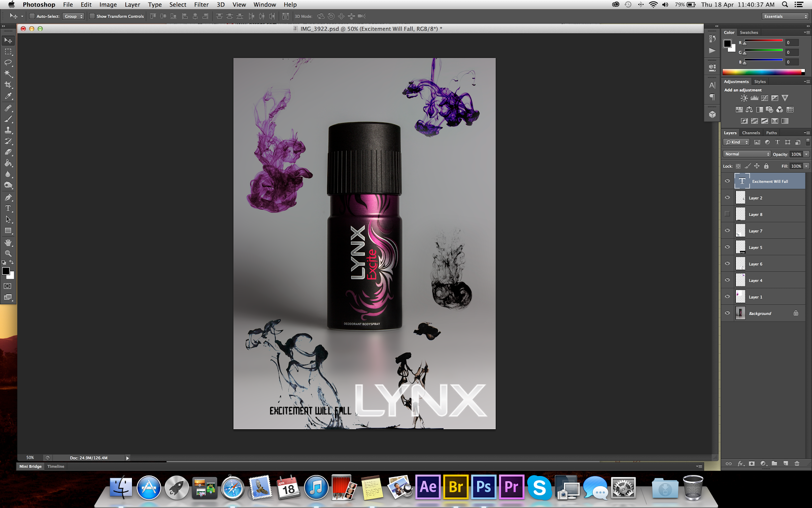Open the Opacity slider dropdown arrow

806,154
